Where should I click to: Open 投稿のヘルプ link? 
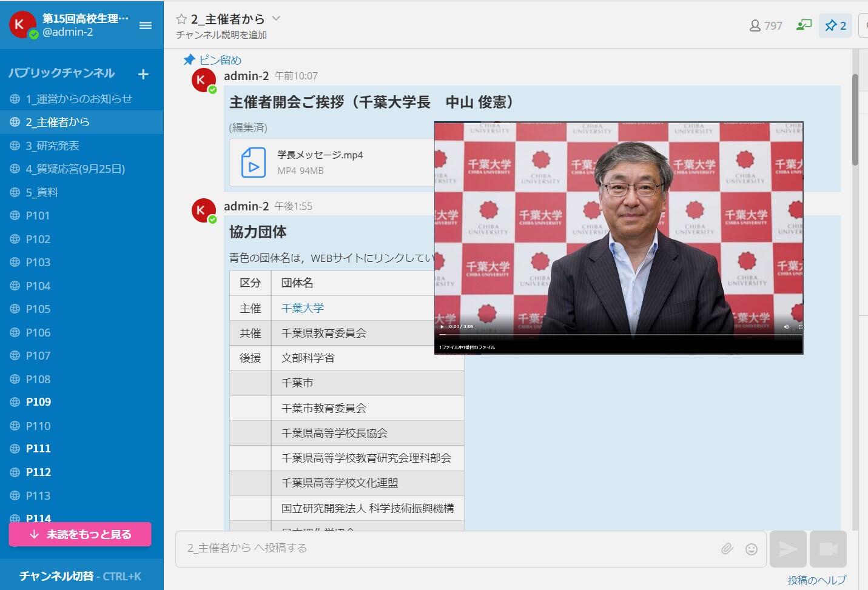click(816, 580)
